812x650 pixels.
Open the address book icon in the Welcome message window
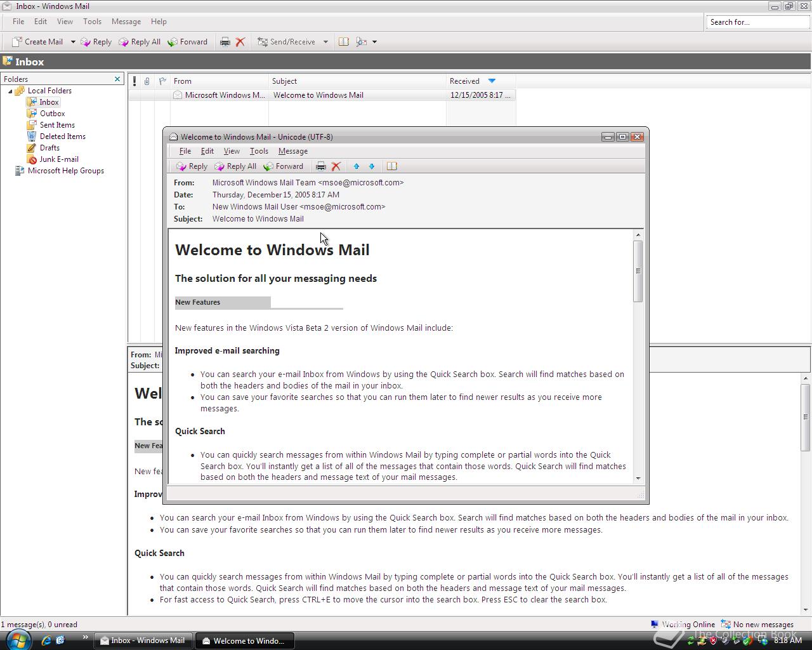click(x=392, y=166)
